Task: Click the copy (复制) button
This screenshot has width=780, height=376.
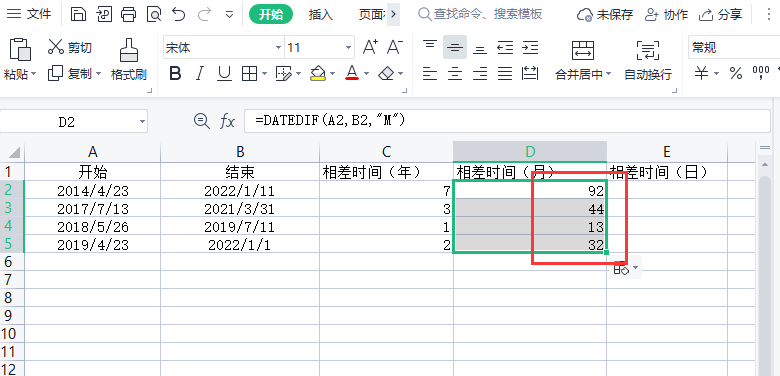Action: 70,74
